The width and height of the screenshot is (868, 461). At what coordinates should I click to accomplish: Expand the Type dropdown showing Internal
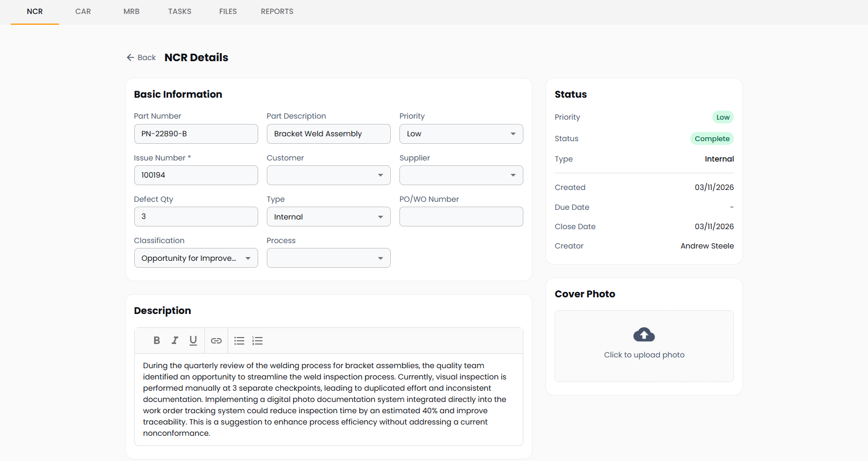click(x=328, y=217)
